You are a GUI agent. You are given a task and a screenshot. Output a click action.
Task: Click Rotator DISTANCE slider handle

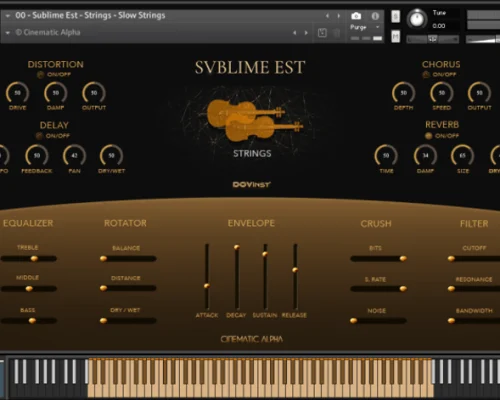(x=103, y=288)
